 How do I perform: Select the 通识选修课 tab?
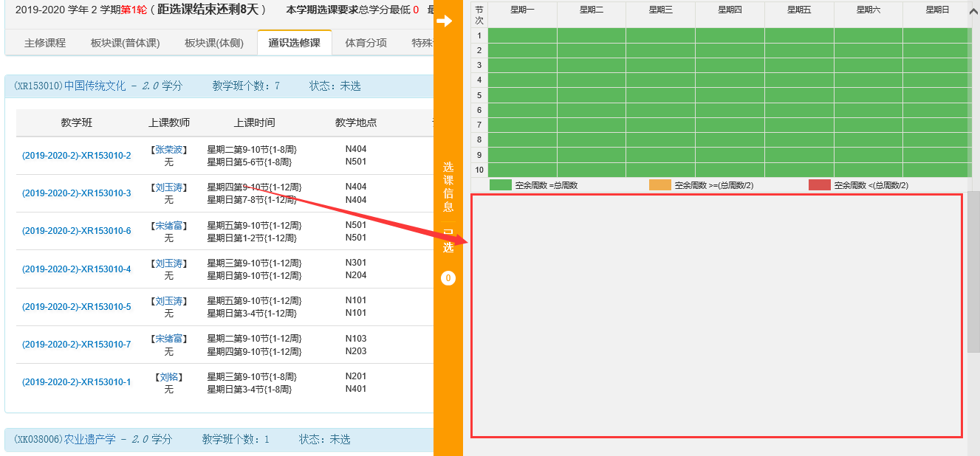coord(294,43)
